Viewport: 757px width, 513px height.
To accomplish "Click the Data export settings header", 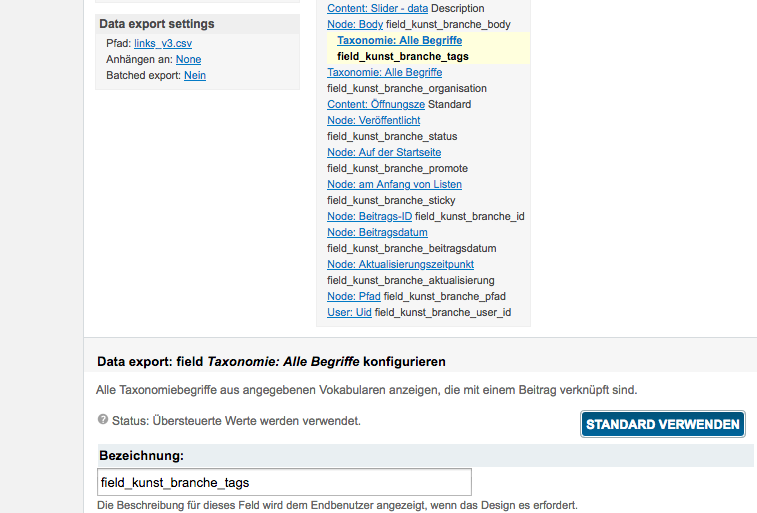I will point(157,24).
